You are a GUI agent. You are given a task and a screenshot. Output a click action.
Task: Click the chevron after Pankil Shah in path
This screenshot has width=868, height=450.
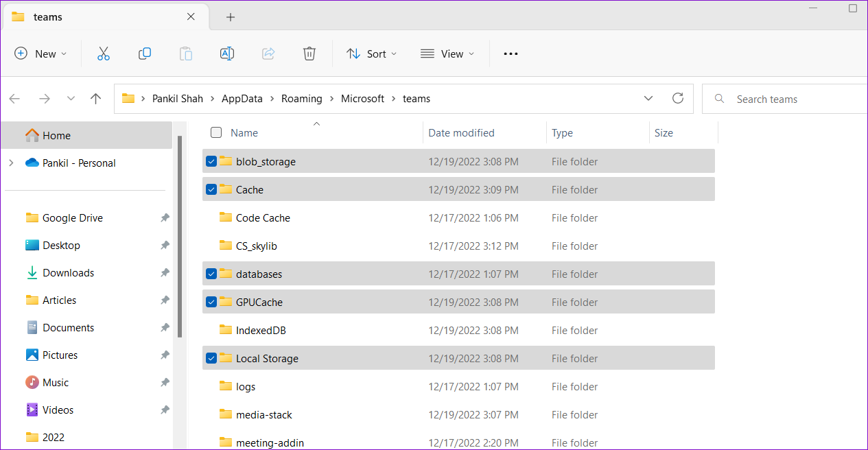[213, 99]
